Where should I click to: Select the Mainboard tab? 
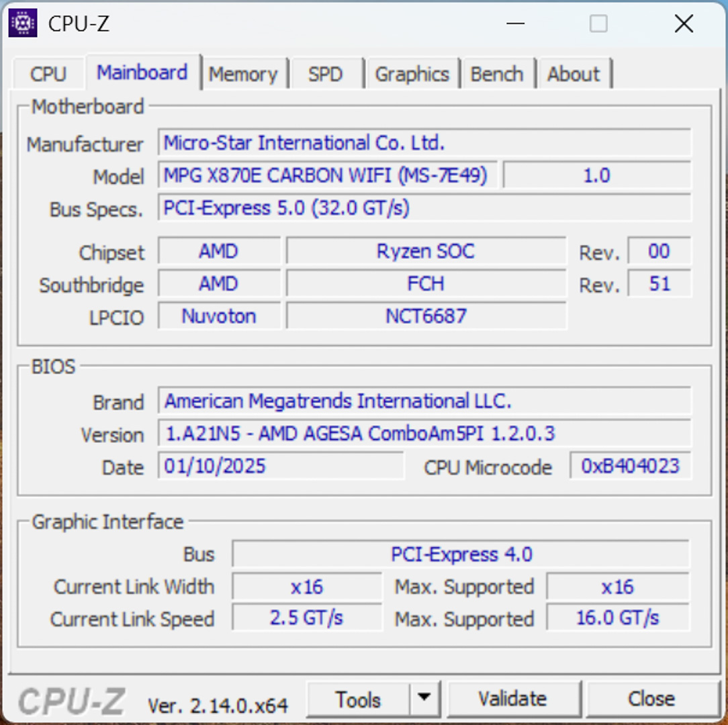pyautogui.click(x=142, y=72)
